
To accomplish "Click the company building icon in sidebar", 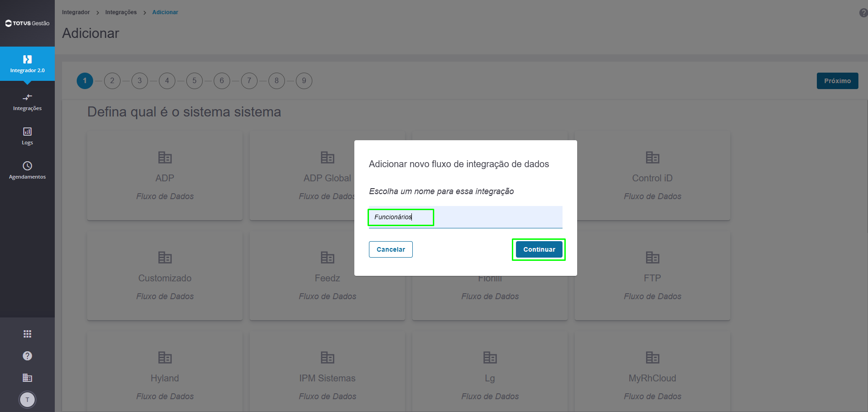I will (x=27, y=378).
